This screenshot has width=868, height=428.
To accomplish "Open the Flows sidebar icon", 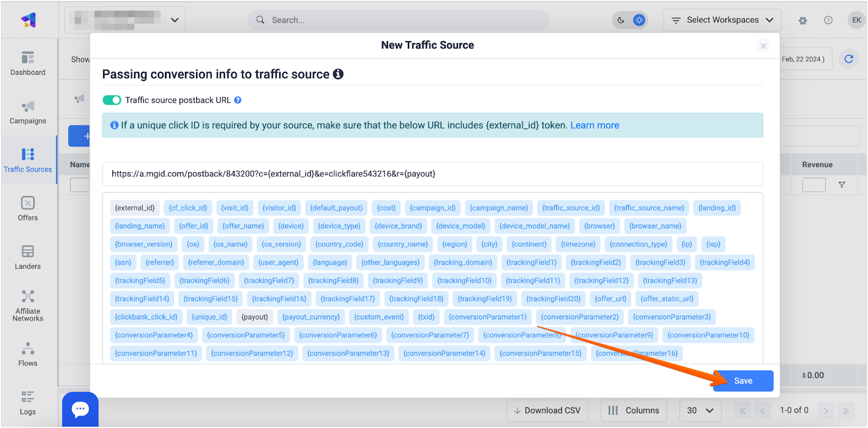I will click(28, 354).
